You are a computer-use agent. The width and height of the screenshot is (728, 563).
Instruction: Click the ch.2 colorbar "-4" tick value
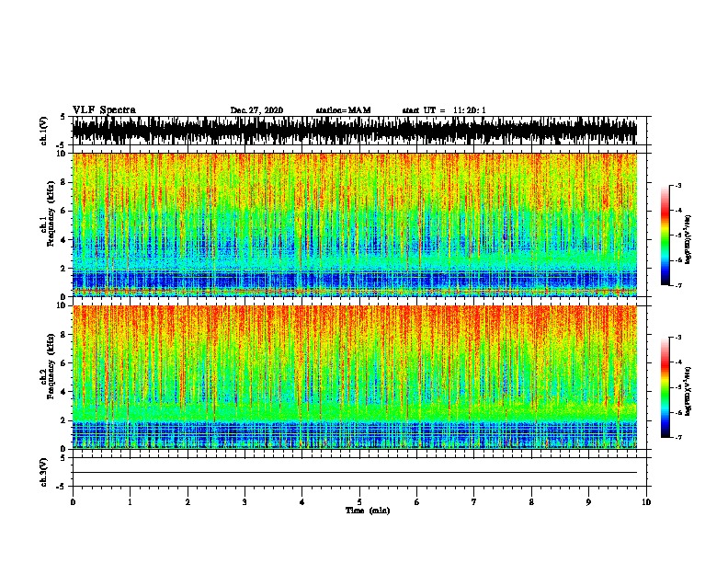678,362
